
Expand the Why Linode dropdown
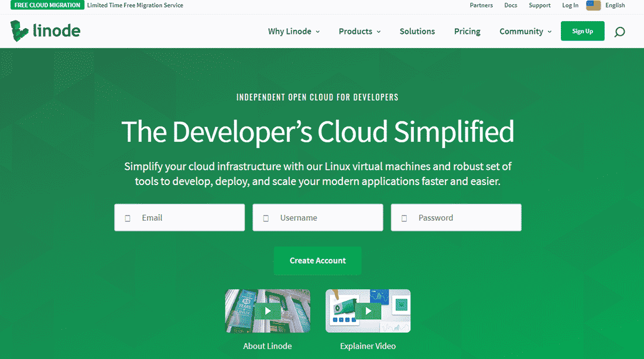pyautogui.click(x=293, y=32)
